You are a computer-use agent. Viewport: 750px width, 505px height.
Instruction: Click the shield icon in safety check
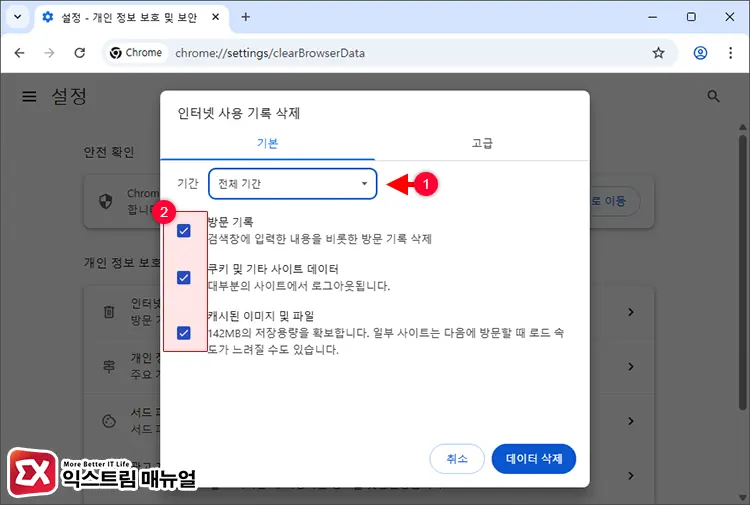[106, 201]
